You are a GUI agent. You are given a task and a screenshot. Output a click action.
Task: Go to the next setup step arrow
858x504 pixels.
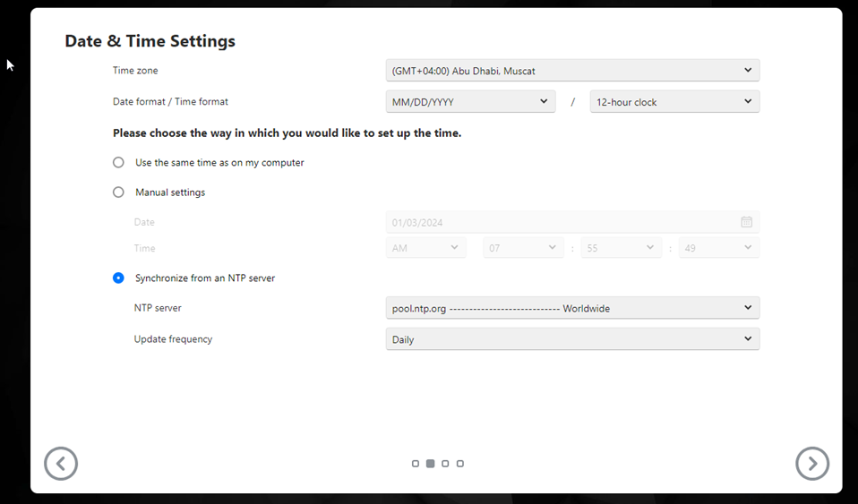(x=812, y=464)
